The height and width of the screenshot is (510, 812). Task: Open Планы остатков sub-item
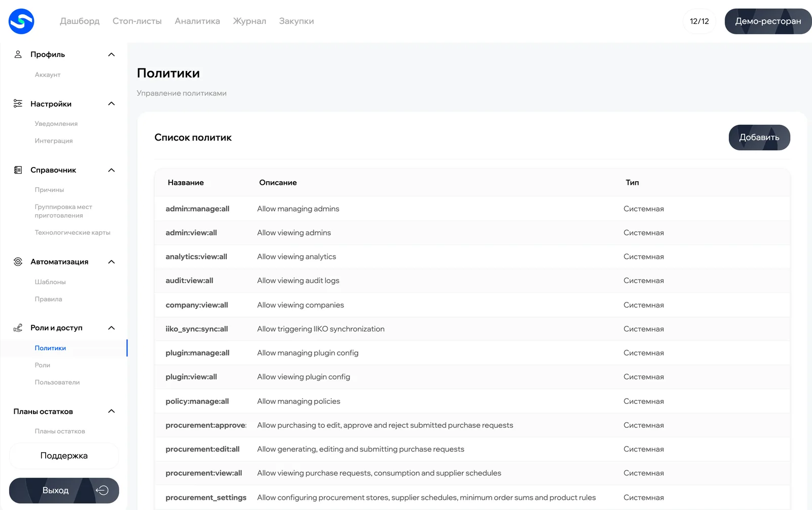tap(60, 431)
